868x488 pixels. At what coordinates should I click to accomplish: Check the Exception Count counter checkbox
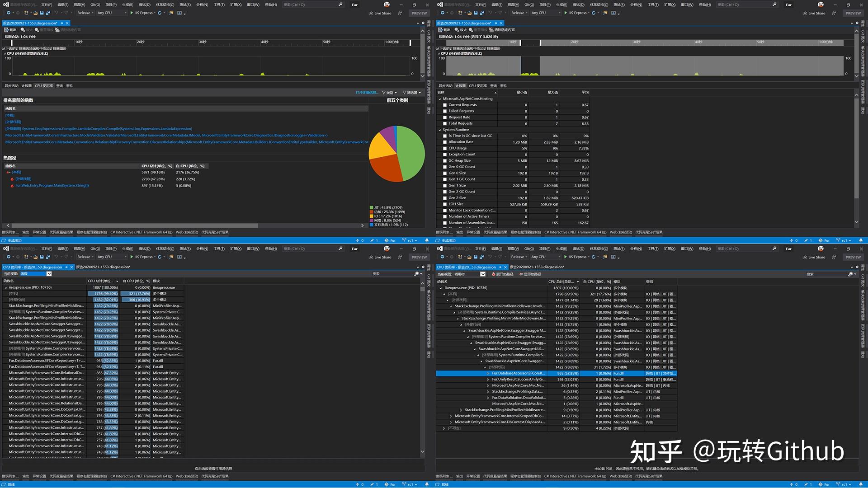click(444, 155)
